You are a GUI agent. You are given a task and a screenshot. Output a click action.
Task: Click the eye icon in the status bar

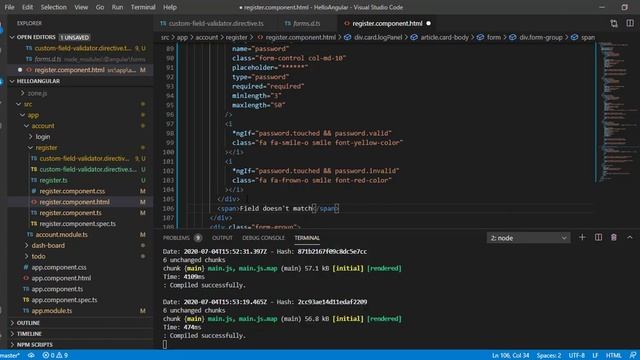[31, 355]
